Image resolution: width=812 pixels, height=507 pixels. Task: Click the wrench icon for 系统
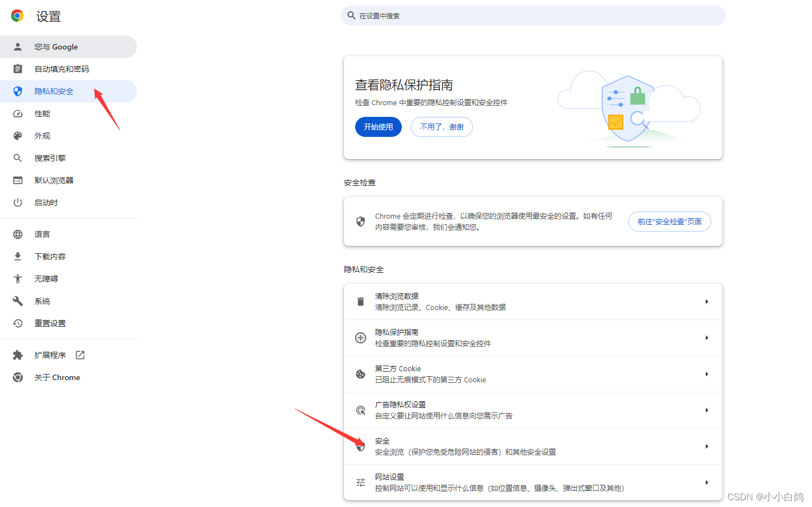pyautogui.click(x=18, y=301)
